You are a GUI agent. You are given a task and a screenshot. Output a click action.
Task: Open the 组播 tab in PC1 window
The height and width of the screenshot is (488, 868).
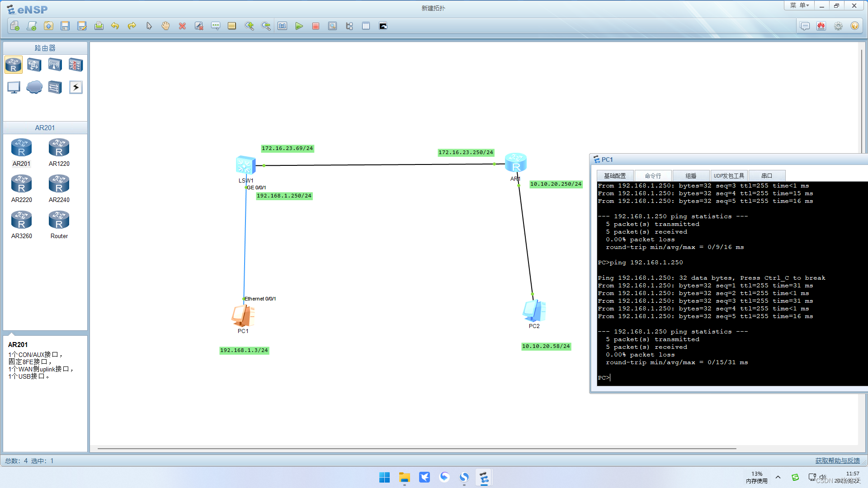coord(691,176)
